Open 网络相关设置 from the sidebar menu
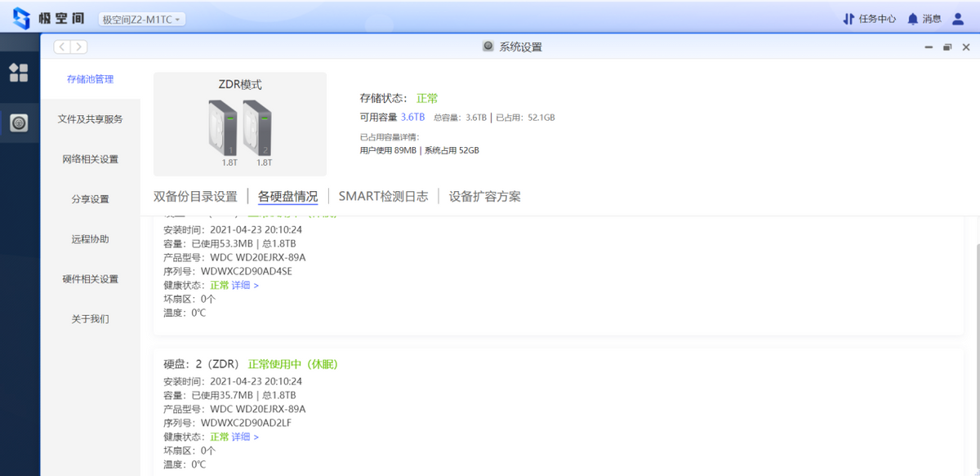The image size is (980, 476). (90, 158)
